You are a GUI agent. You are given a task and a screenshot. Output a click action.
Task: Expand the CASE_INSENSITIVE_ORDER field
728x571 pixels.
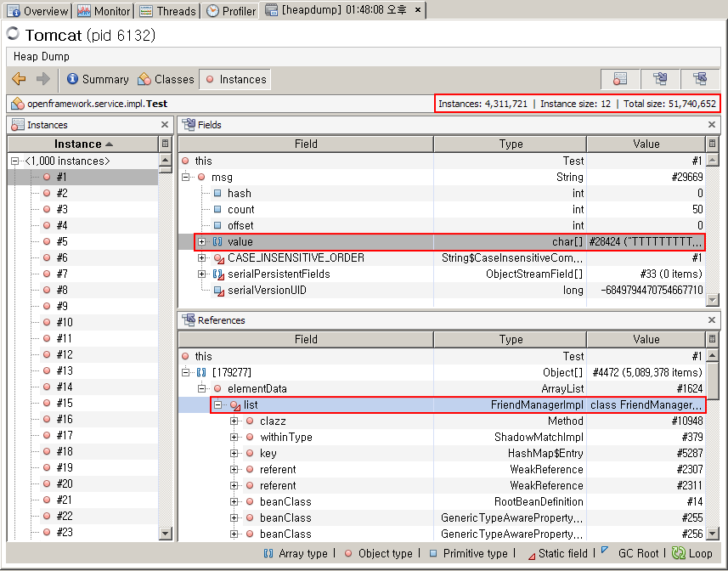pos(201,257)
